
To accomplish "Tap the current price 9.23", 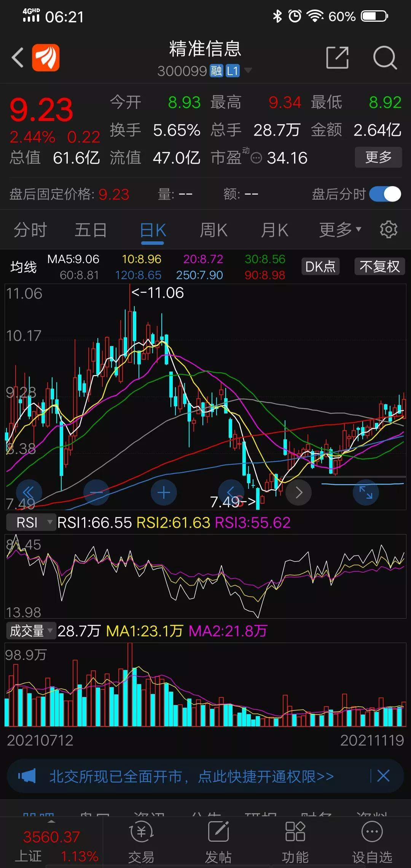I will click(41, 110).
